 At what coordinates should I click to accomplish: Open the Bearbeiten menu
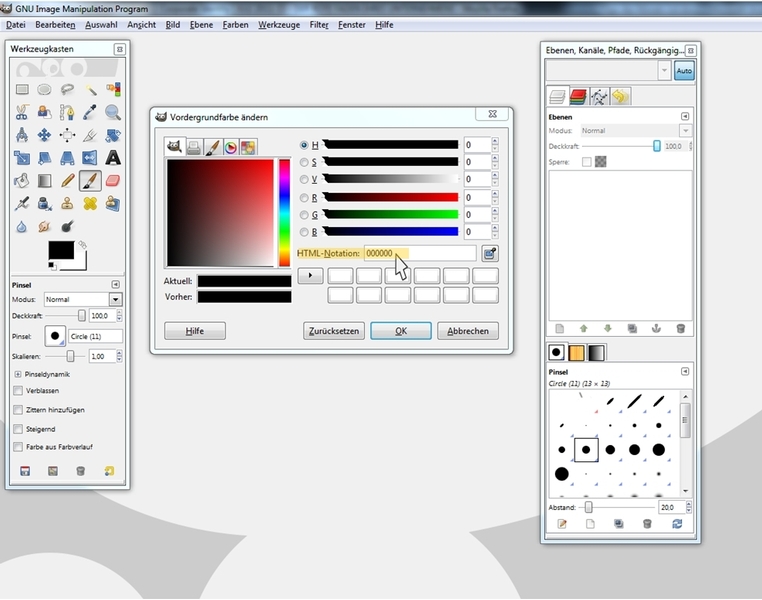point(55,25)
